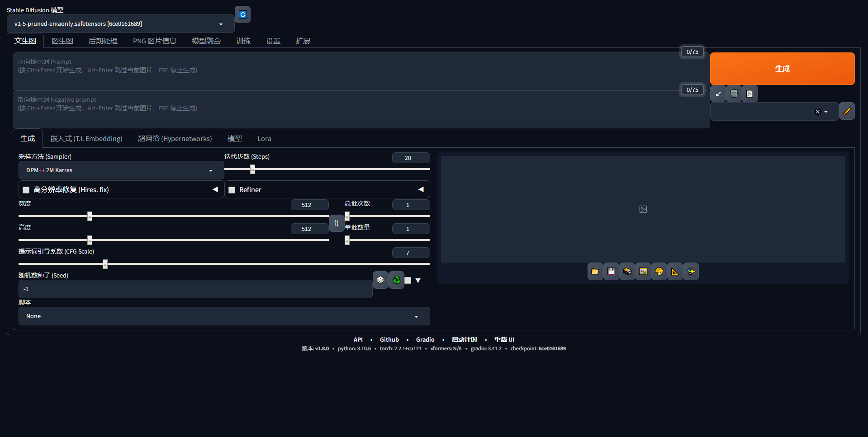
Task: Click the CFG Scale number box showing 7
Action: 411,253
